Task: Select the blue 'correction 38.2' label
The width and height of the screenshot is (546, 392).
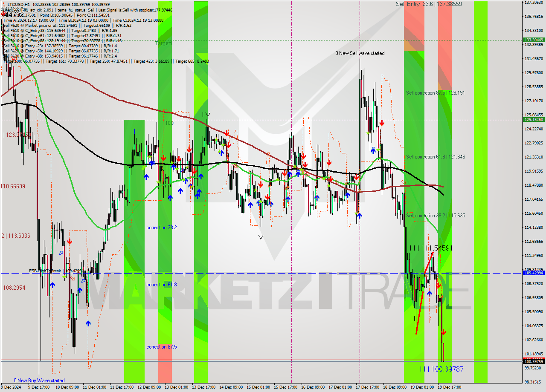Action: click(x=161, y=228)
